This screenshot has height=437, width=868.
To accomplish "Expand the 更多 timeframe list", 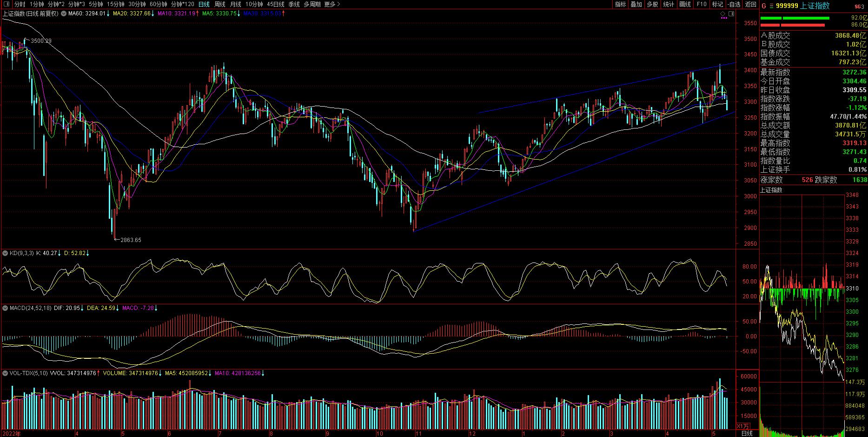I will (x=332, y=4).
